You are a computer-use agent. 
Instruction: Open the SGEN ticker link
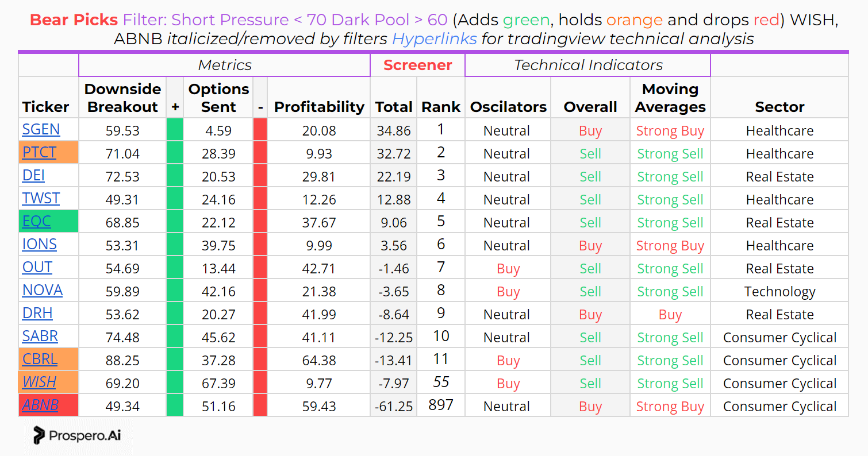[x=41, y=129]
